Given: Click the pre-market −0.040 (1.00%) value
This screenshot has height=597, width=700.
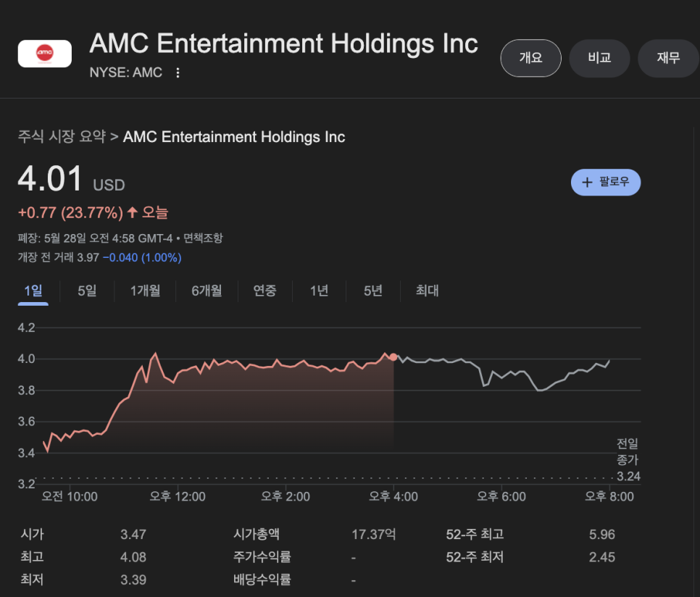Looking at the screenshot, I should coord(142,258).
